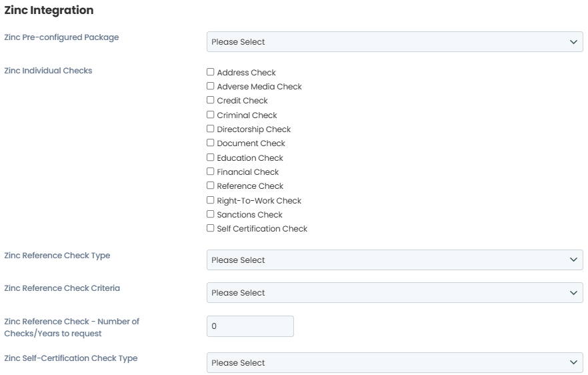Tick the Education Check checkbox
This screenshot has width=588, height=375.
click(x=211, y=157)
